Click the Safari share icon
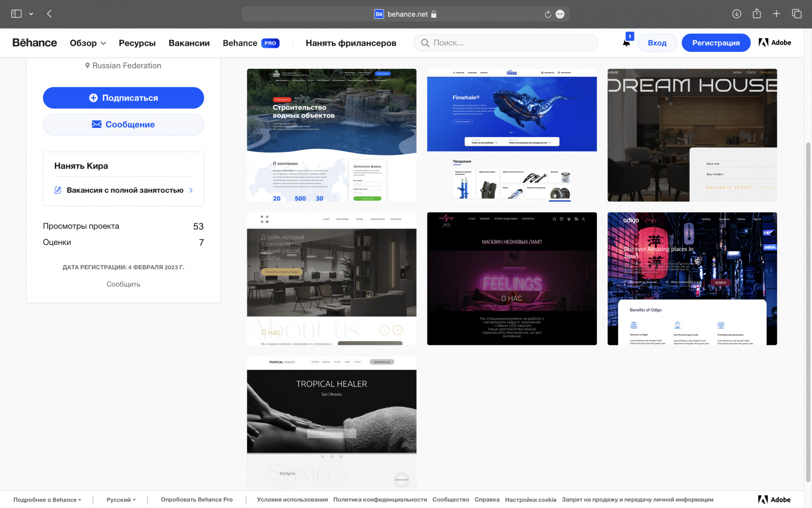The height and width of the screenshot is (508, 812). coord(757,14)
